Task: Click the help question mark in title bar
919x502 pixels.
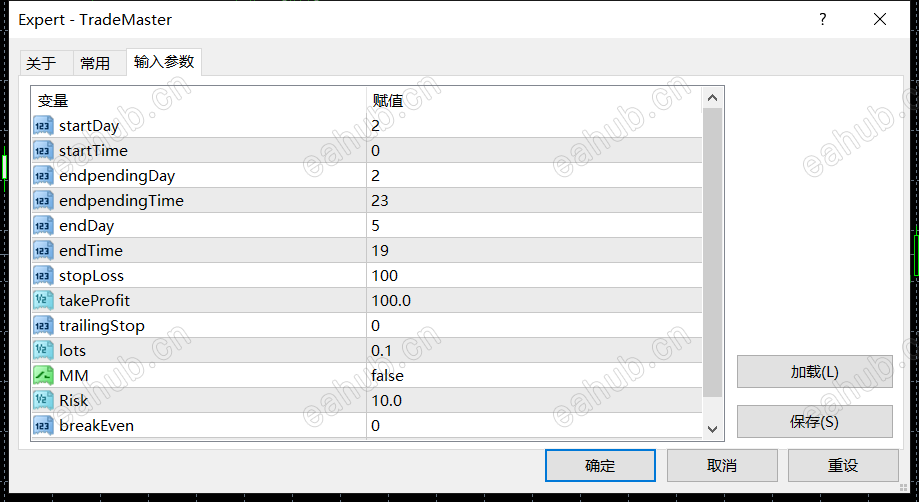Action: click(x=823, y=19)
